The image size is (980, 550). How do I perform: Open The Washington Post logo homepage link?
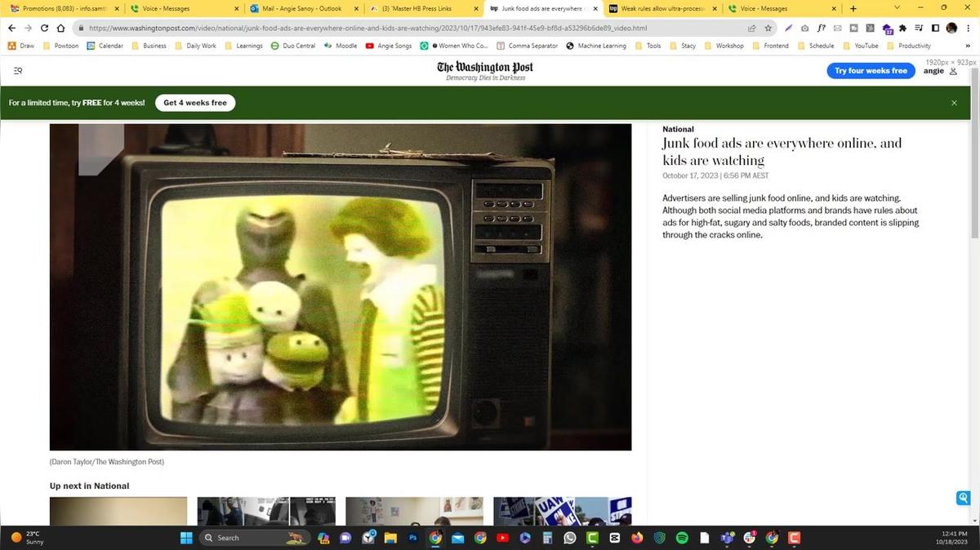485,69
